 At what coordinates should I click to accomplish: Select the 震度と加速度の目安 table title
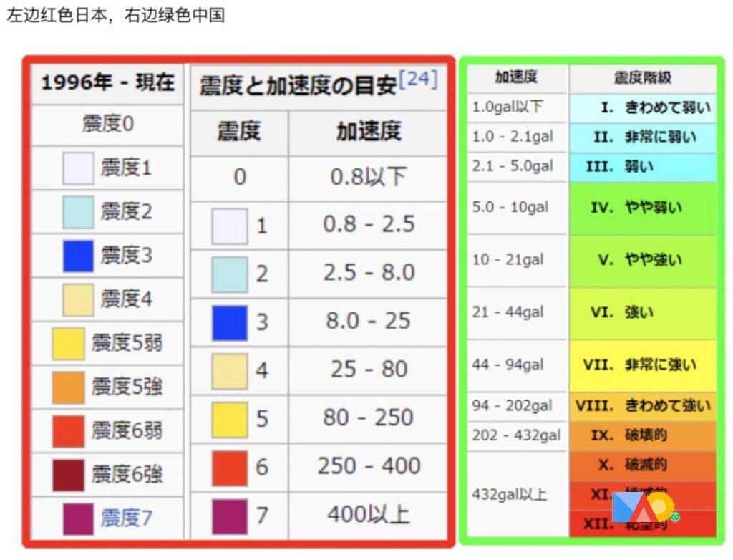coord(297,87)
